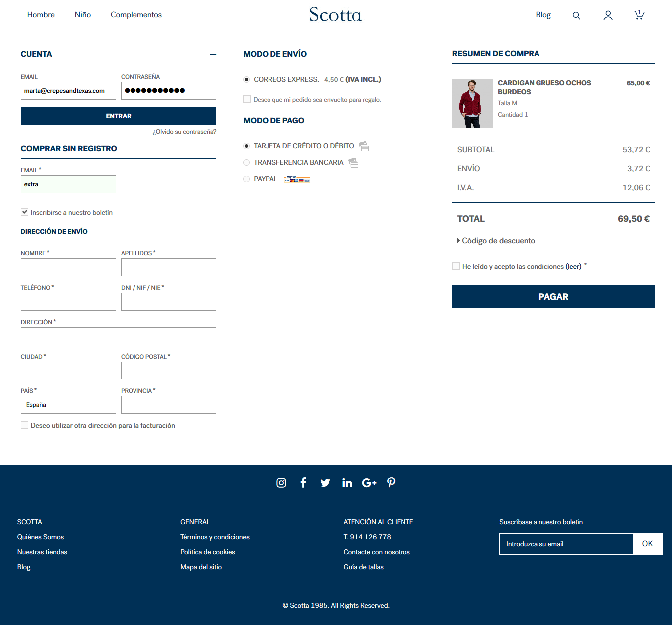Focus the Nombre field
Screen dimensions: 672x625
[x=68, y=267]
